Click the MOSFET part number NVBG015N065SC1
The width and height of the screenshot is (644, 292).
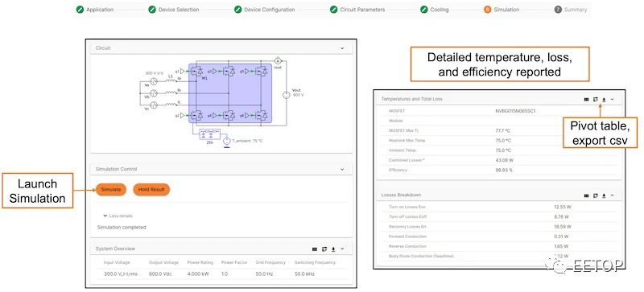(516, 111)
